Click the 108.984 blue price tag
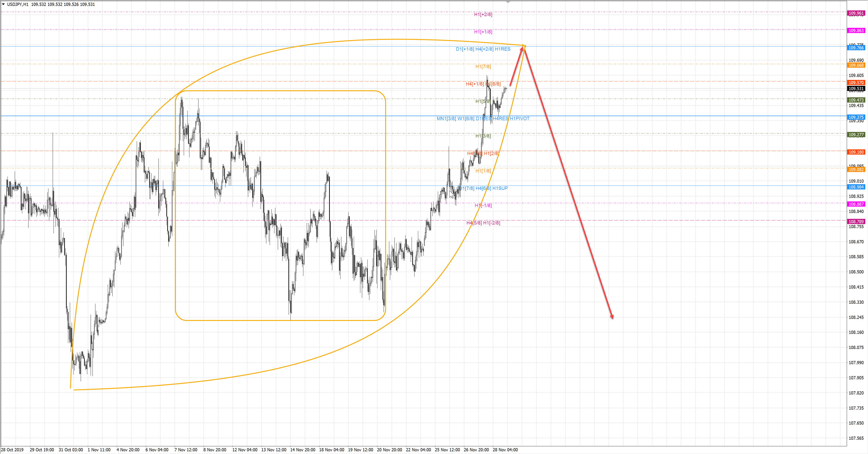The width and height of the screenshot is (868, 454). click(856, 187)
